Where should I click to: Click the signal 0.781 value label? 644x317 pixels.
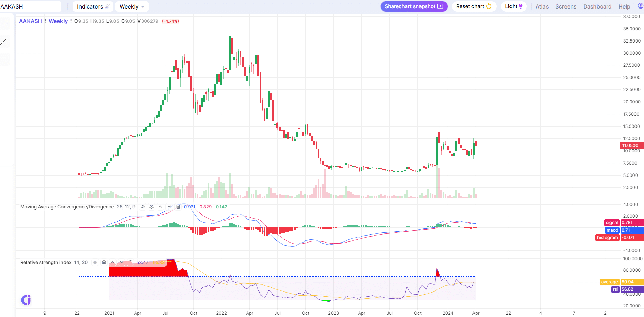click(x=624, y=223)
